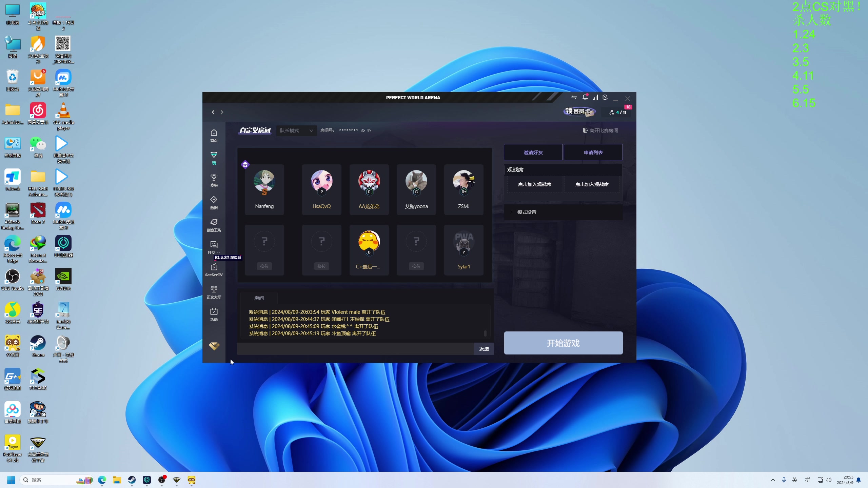This screenshot has height=488, width=868.
Task: Open the 完美世界竞技平台 desktop shortcut
Action: [38, 449]
